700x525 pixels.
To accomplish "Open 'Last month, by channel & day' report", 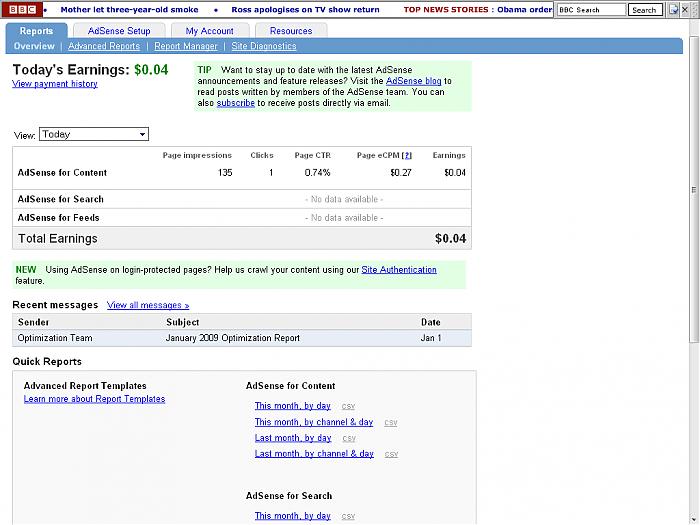I will pyautogui.click(x=314, y=454).
